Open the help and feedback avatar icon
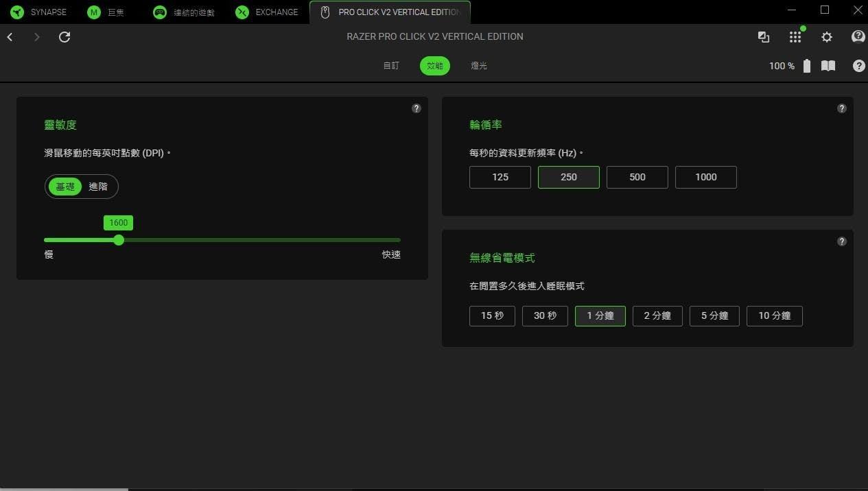This screenshot has width=868, height=491. pos(858,37)
